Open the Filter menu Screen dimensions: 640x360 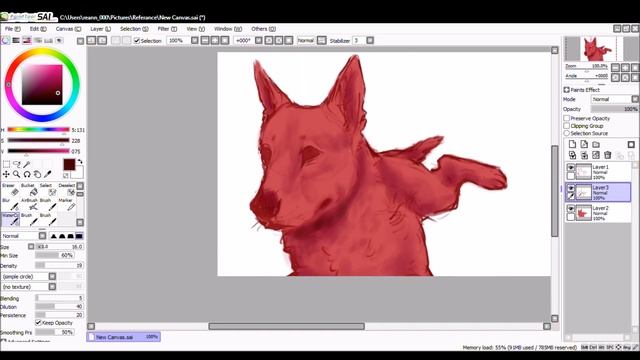pyautogui.click(x=167, y=29)
